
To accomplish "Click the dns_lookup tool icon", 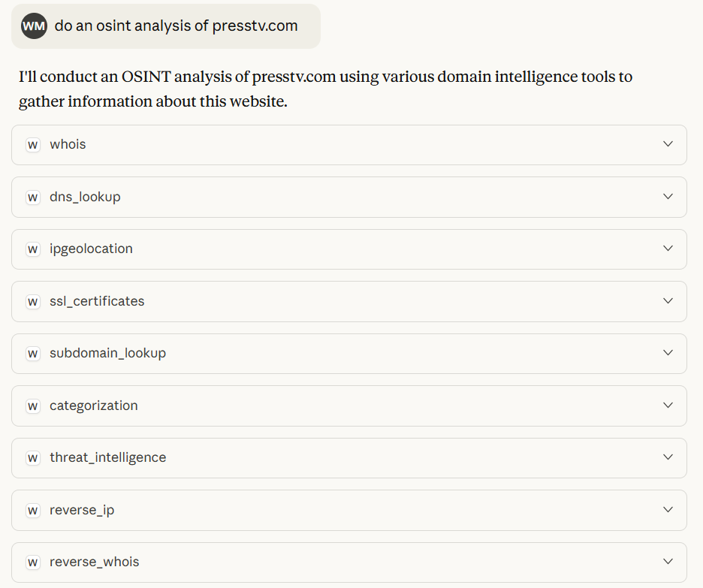I will [33, 197].
